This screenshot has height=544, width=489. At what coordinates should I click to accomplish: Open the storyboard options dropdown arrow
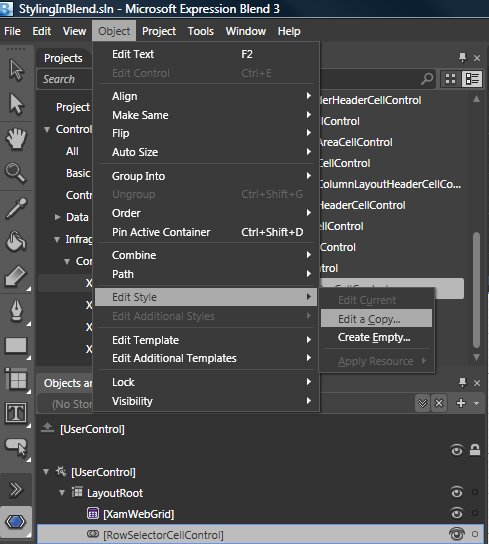(477, 403)
